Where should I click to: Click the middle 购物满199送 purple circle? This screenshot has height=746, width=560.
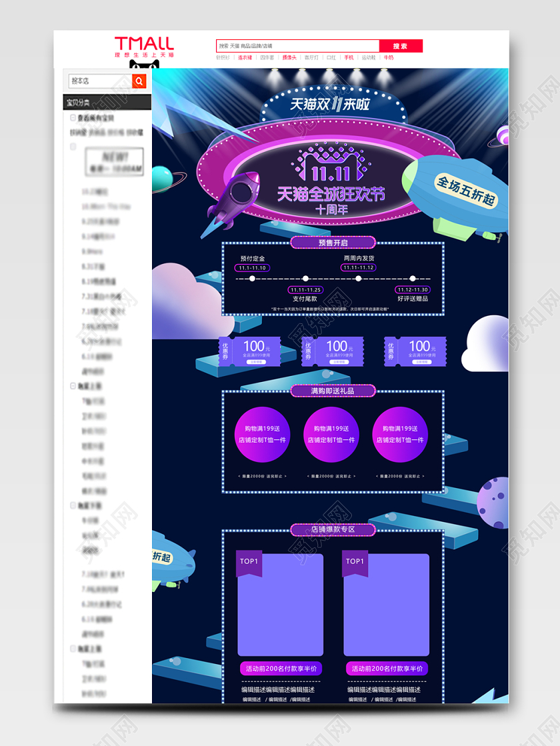[331, 434]
